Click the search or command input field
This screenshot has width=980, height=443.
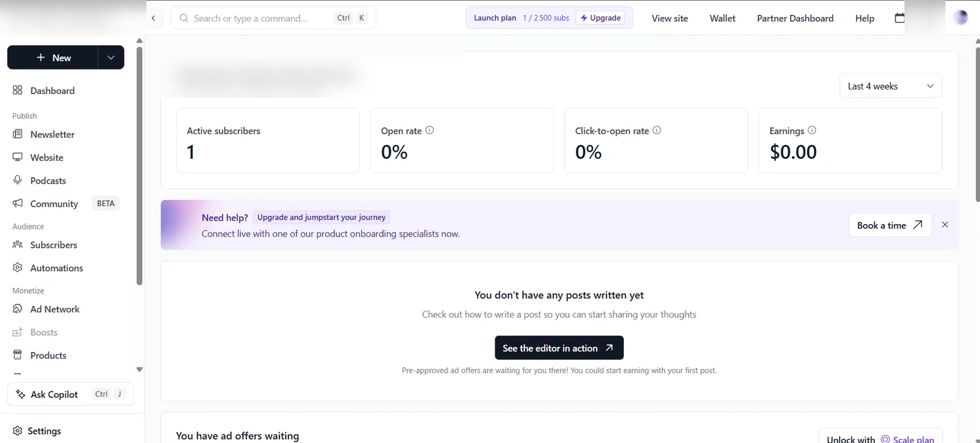pyautogui.click(x=273, y=18)
